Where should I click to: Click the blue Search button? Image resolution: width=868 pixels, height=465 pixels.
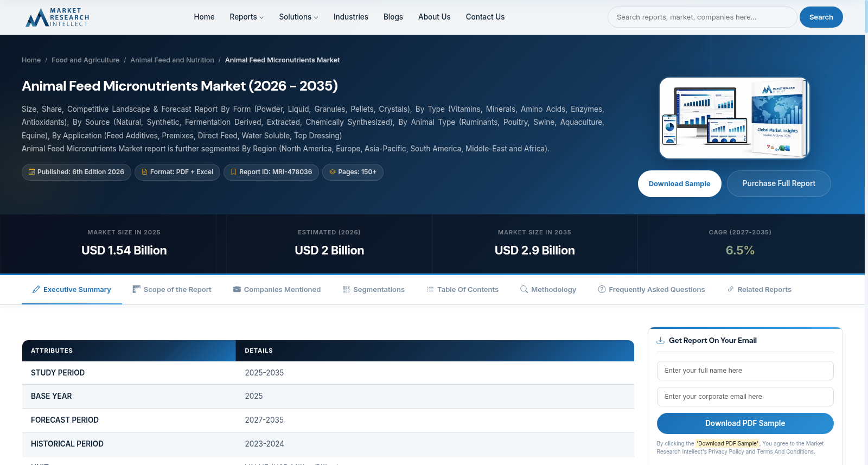pyautogui.click(x=821, y=17)
